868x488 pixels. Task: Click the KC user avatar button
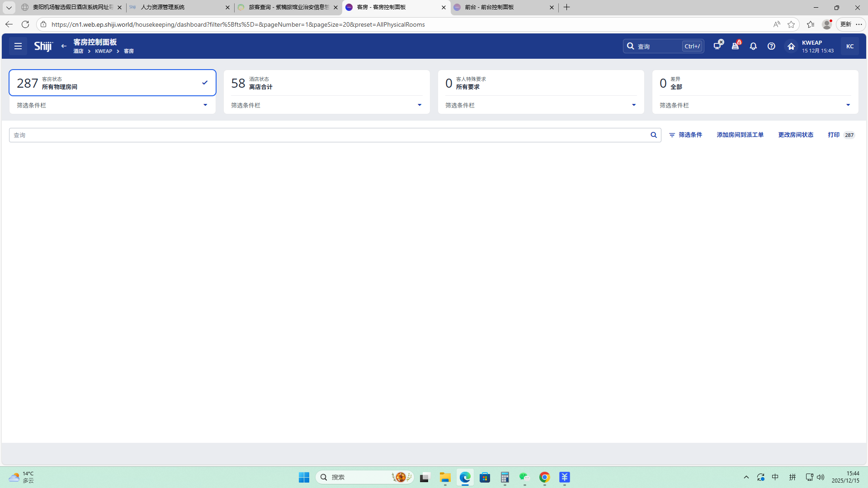coord(850,46)
